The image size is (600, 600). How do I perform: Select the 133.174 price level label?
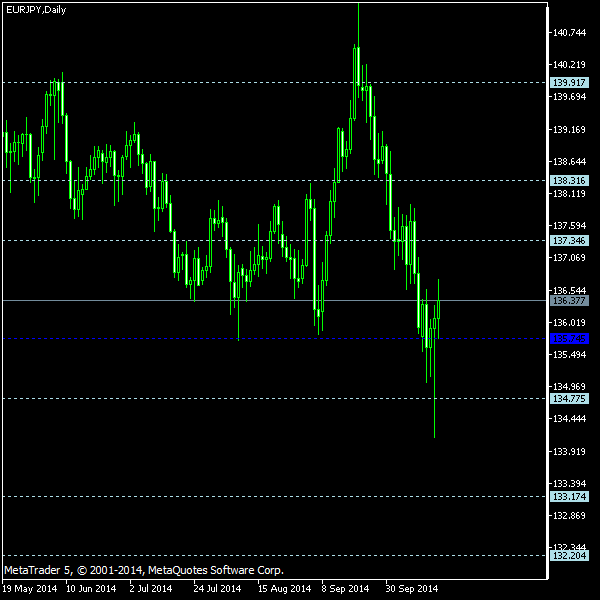(x=569, y=497)
